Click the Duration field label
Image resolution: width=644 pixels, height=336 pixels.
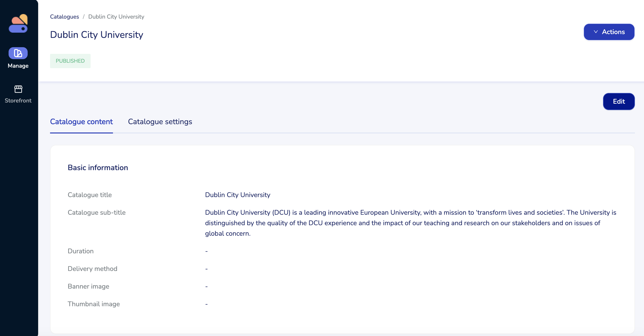click(81, 251)
